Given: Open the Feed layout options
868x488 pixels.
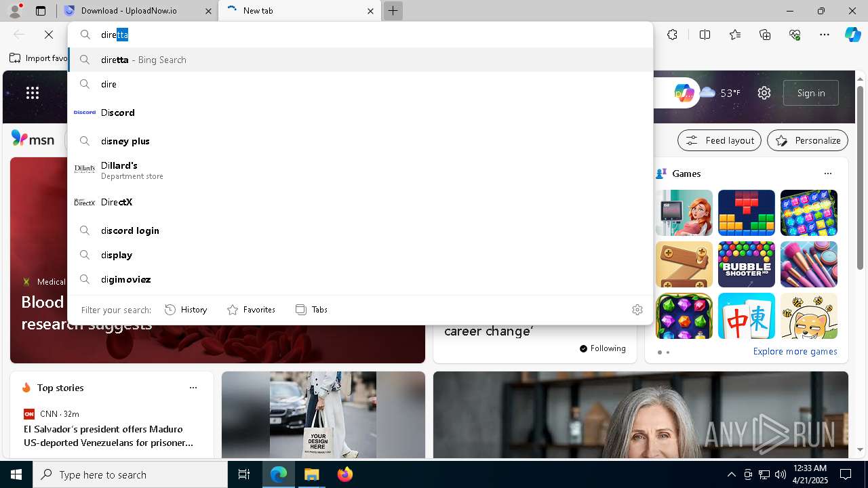Looking at the screenshot, I should tap(719, 140).
